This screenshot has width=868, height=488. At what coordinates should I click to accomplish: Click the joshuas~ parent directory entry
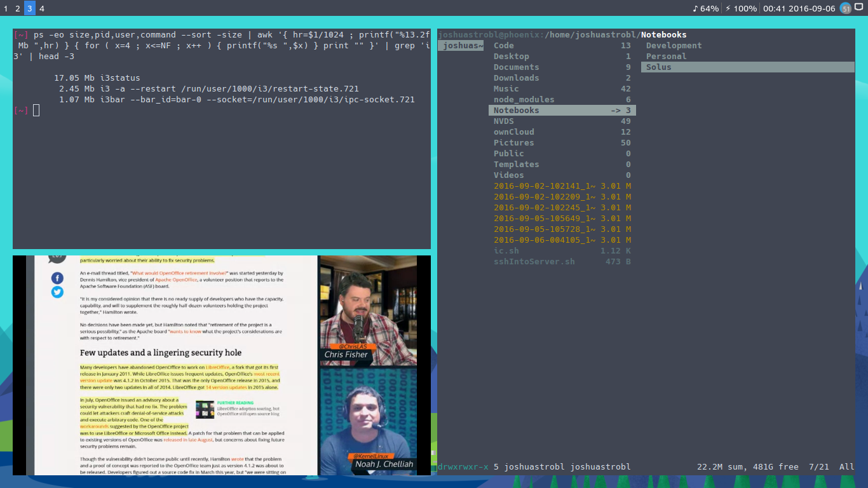pos(461,46)
